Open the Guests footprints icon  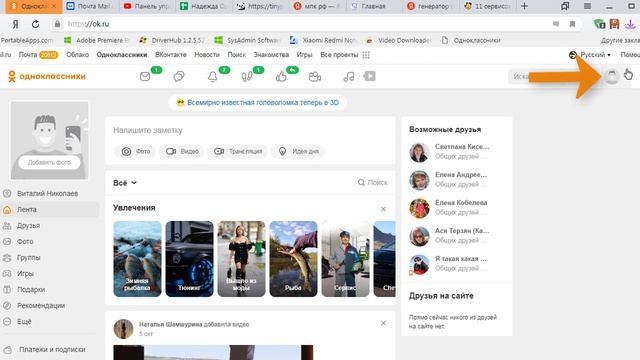pos(247,76)
